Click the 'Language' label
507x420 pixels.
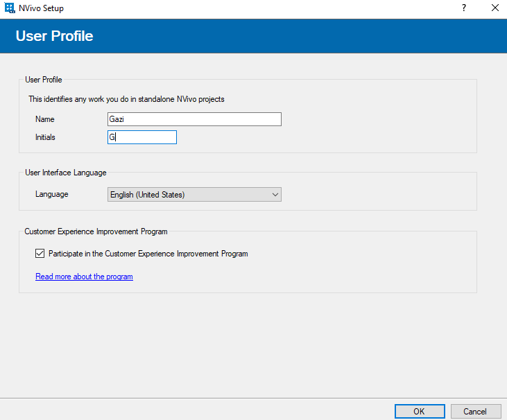(x=52, y=194)
